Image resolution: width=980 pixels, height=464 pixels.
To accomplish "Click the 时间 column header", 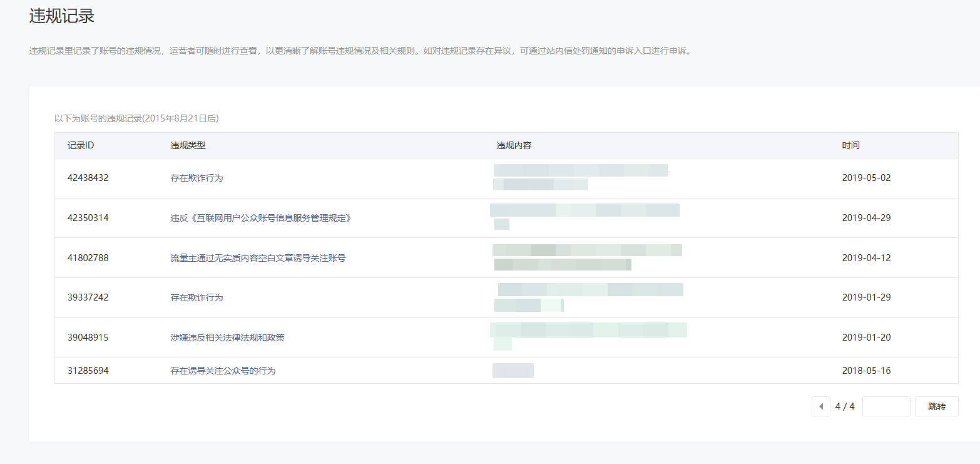I will [850, 145].
